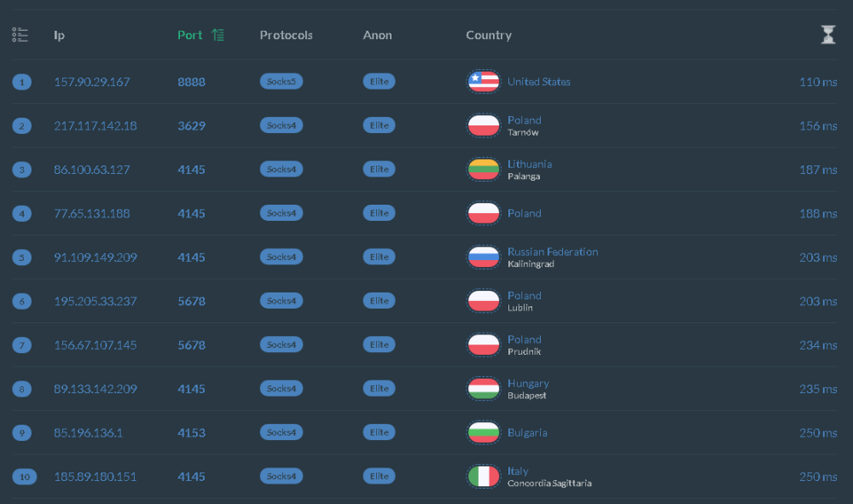The image size is (853, 504).
Task: Click the hourglass response time icon
Action: coord(827,35)
